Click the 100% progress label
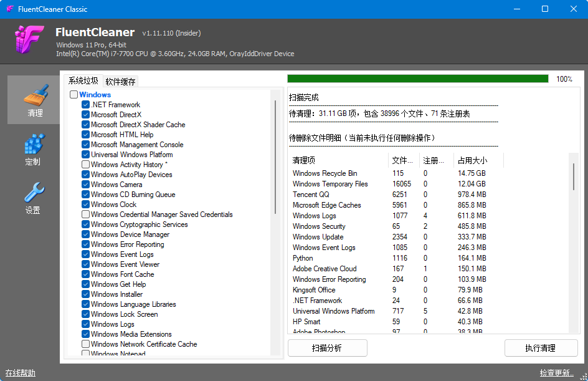Image resolution: width=588 pixels, height=381 pixels. (564, 79)
